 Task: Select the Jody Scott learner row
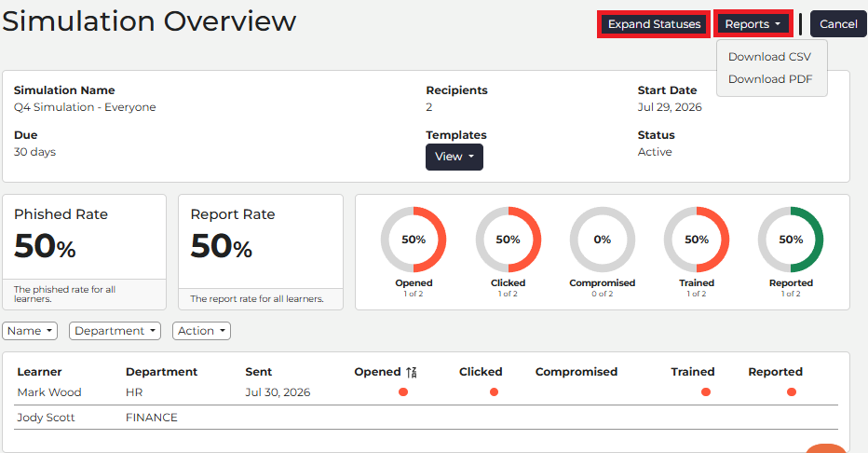pos(426,418)
